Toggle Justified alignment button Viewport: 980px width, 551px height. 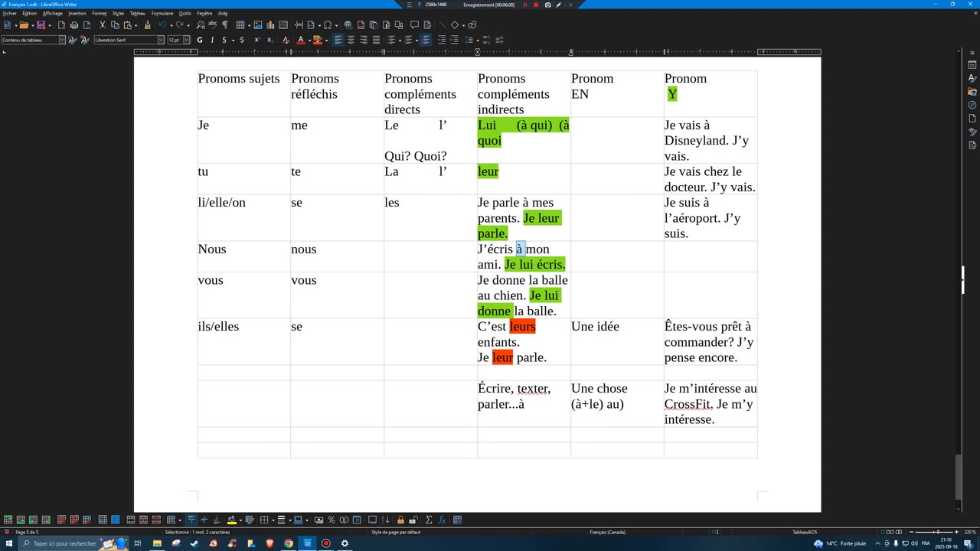(x=376, y=40)
